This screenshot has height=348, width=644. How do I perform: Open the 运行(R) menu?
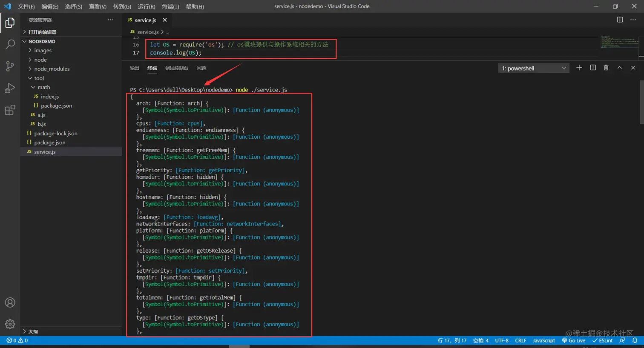147,6
